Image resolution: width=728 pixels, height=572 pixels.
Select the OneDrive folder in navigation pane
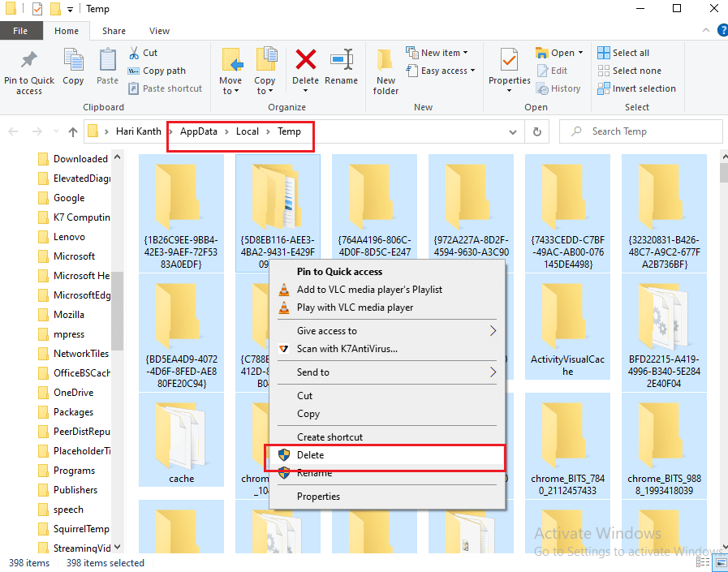click(x=73, y=393)
